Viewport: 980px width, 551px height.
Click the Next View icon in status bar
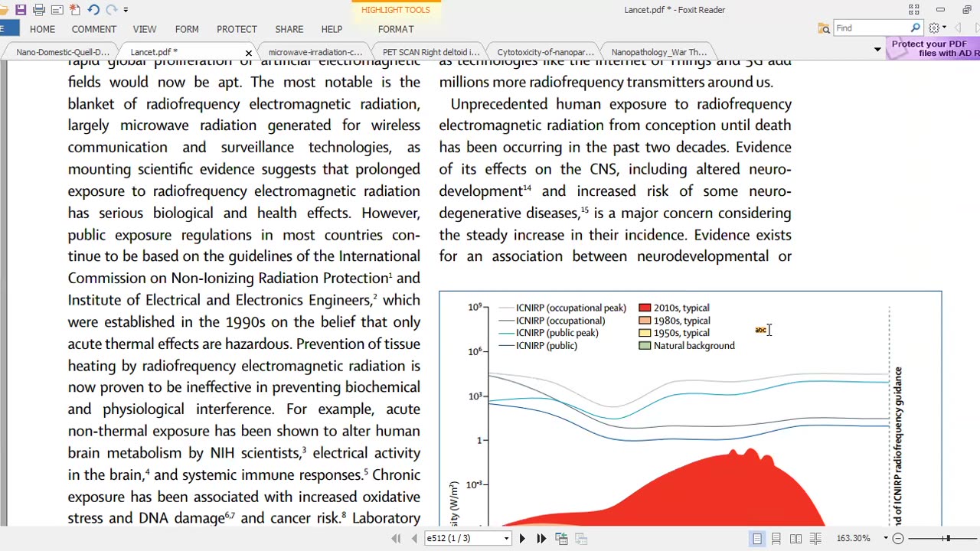(581, 539)
